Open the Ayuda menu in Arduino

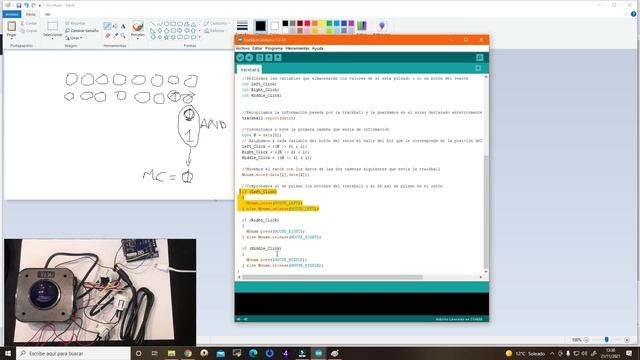318,48
